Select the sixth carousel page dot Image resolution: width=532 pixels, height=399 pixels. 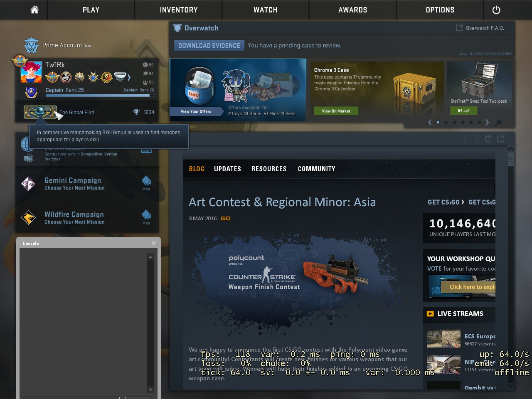click(479, 122)
